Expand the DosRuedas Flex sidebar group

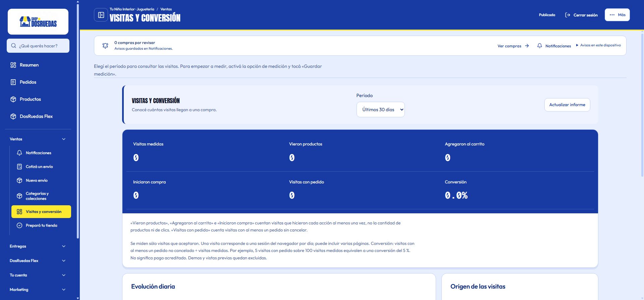[38, 261]
